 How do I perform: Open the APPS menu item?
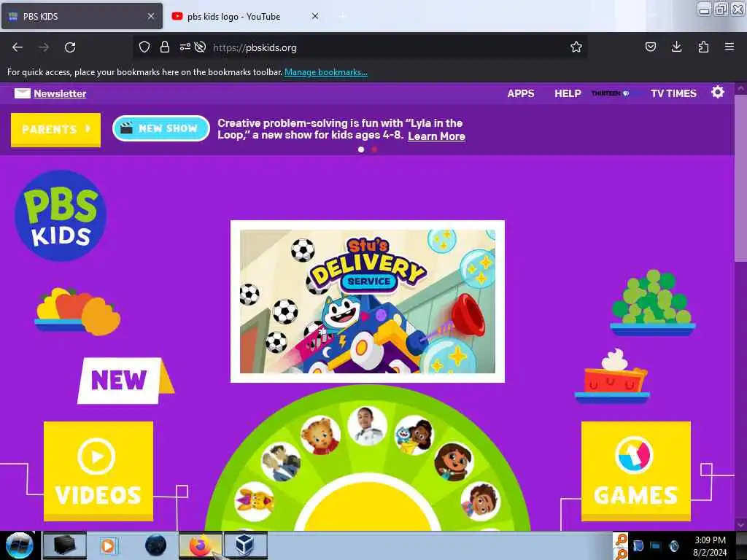(x=521, y=93)
